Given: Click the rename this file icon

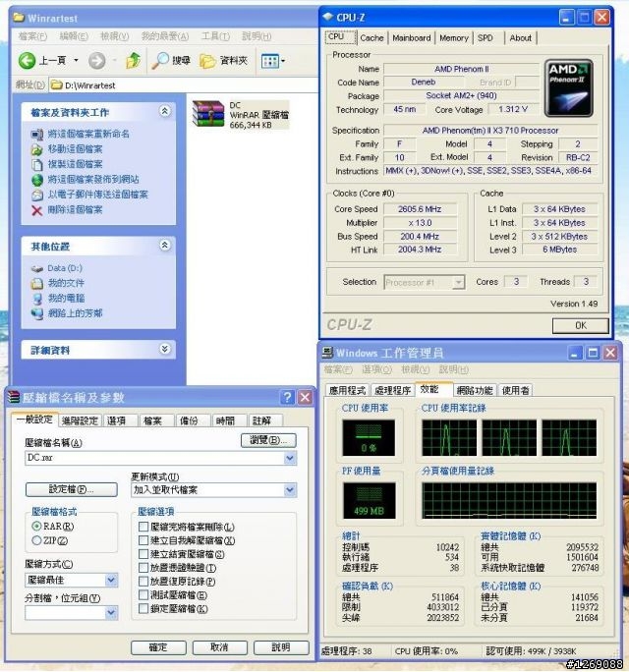Looking at the screenshot, I should point(37,135).
